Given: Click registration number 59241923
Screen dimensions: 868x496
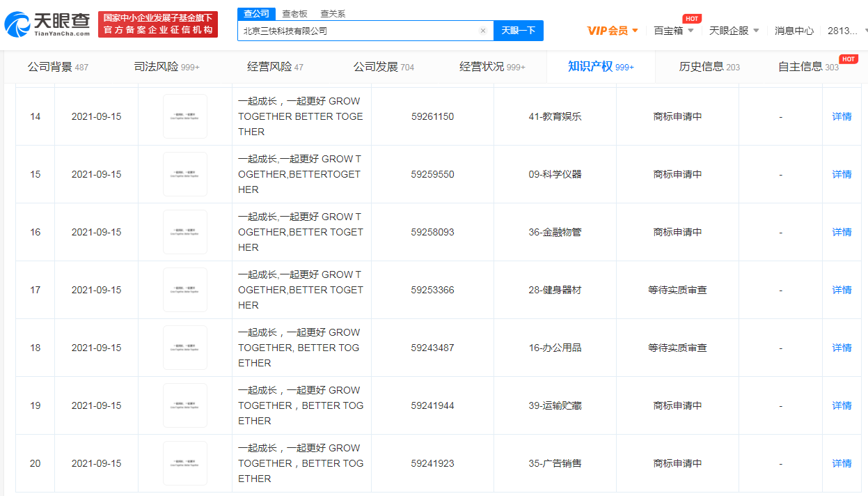Looking at the screenshot, I should click(x=432, y=463).
